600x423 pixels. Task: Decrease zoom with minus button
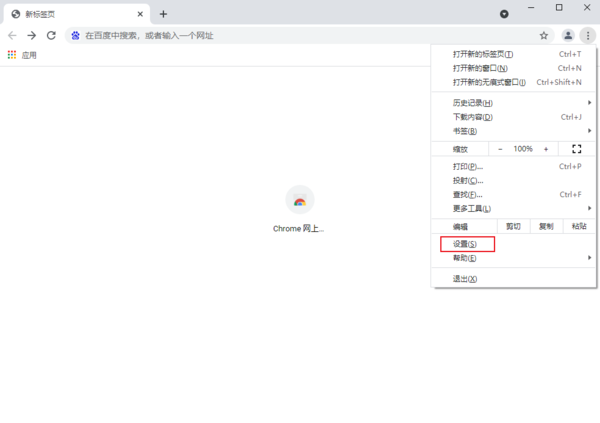tap(500, 149)
